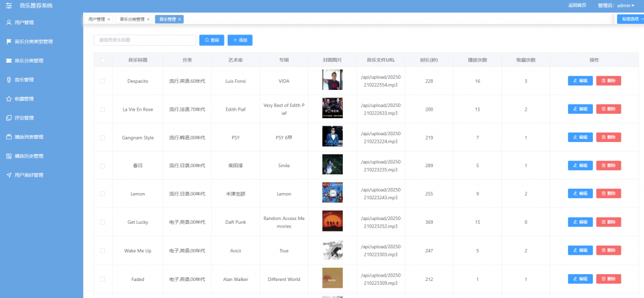Check the Faded row checkbox
The image size is (644, 298).
pos(103,279)
